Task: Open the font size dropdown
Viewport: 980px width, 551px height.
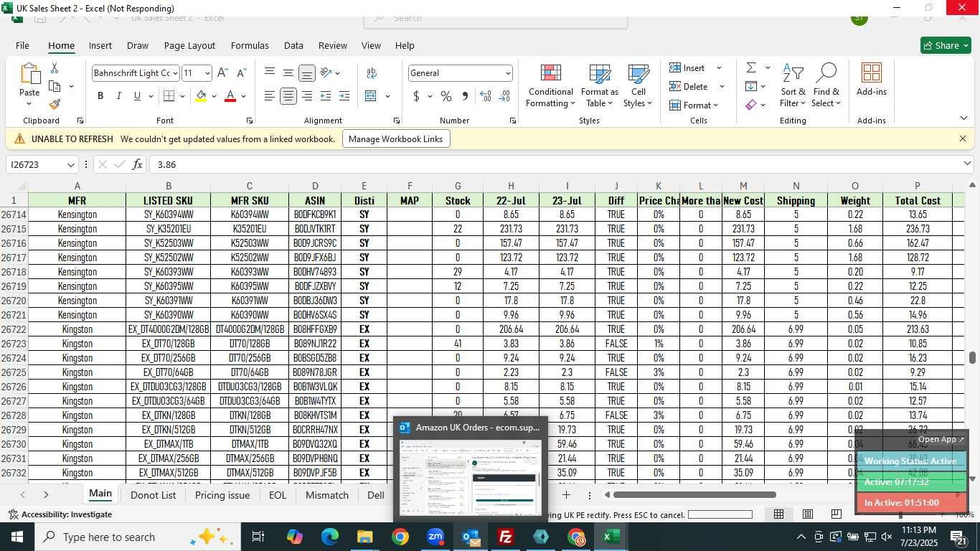Action: click(x=207, y=73)
